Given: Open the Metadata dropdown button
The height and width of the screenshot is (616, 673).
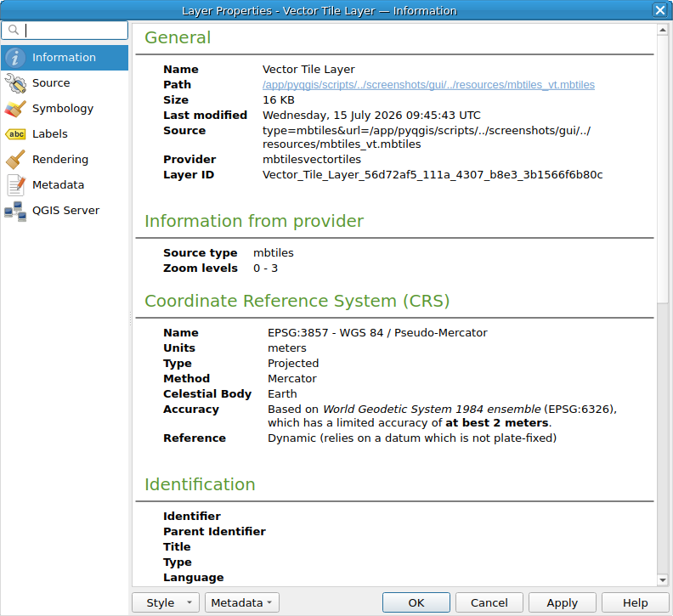Looking at the screenshot, I should [x=242, y=602].
